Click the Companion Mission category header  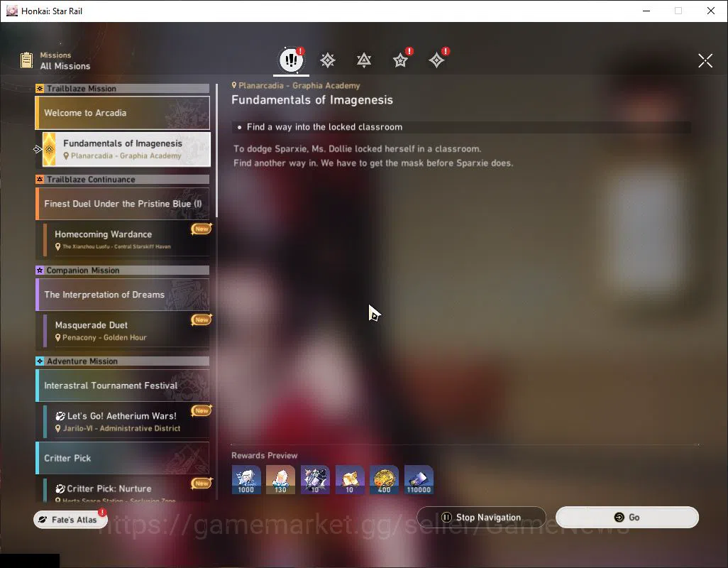point(123,271)
